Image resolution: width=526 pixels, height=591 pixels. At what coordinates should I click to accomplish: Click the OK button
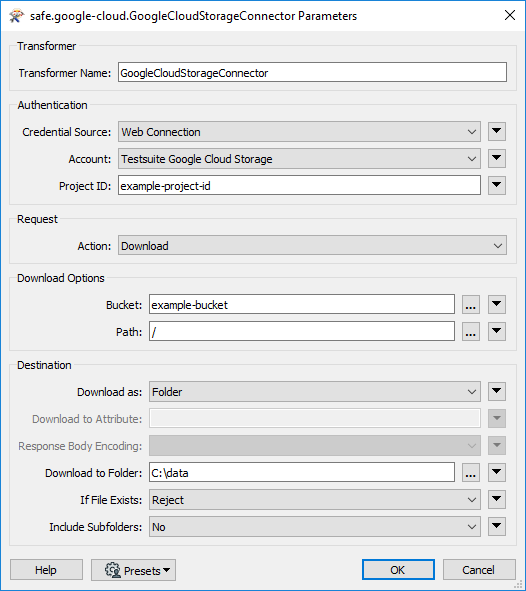coord(398,570)
